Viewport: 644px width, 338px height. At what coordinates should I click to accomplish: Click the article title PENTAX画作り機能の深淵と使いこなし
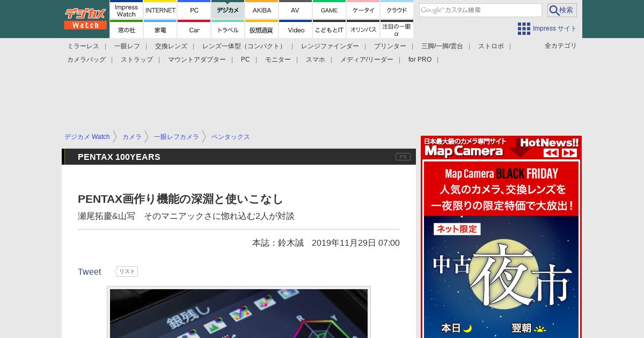(180, 199)
